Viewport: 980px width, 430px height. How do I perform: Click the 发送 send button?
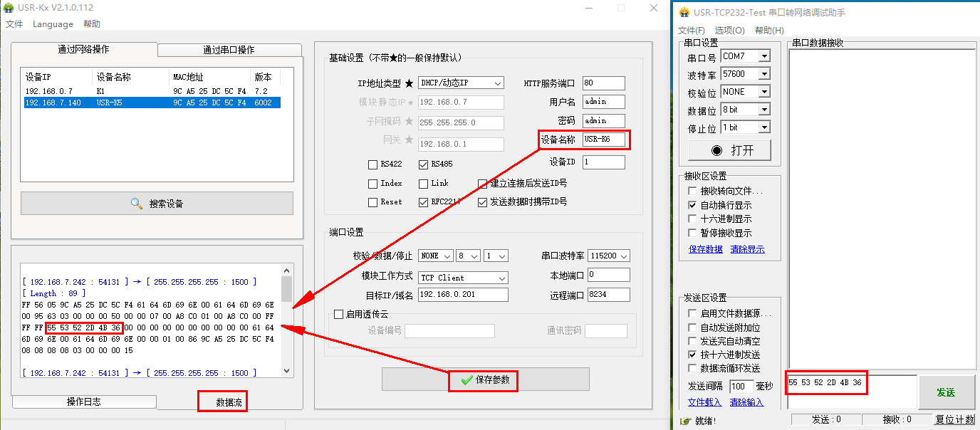(x=946, y=392)
